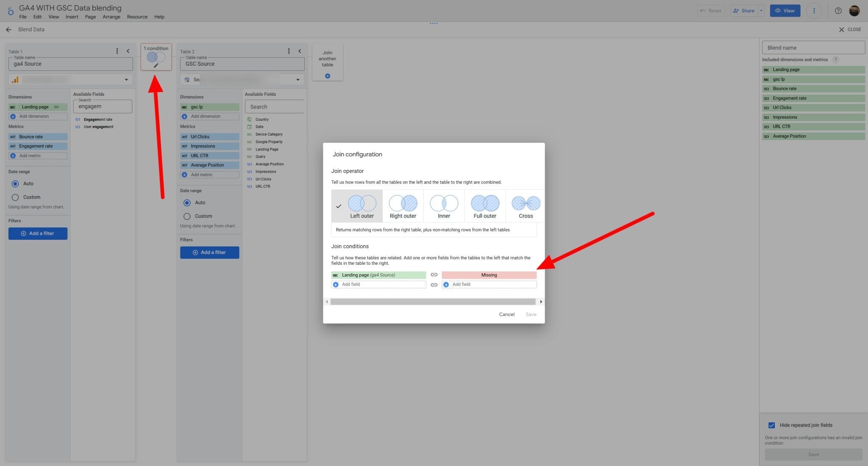Screen dimensions: 868x466
Task: Select the Cross join operator
Action: (x=525, y=205)
